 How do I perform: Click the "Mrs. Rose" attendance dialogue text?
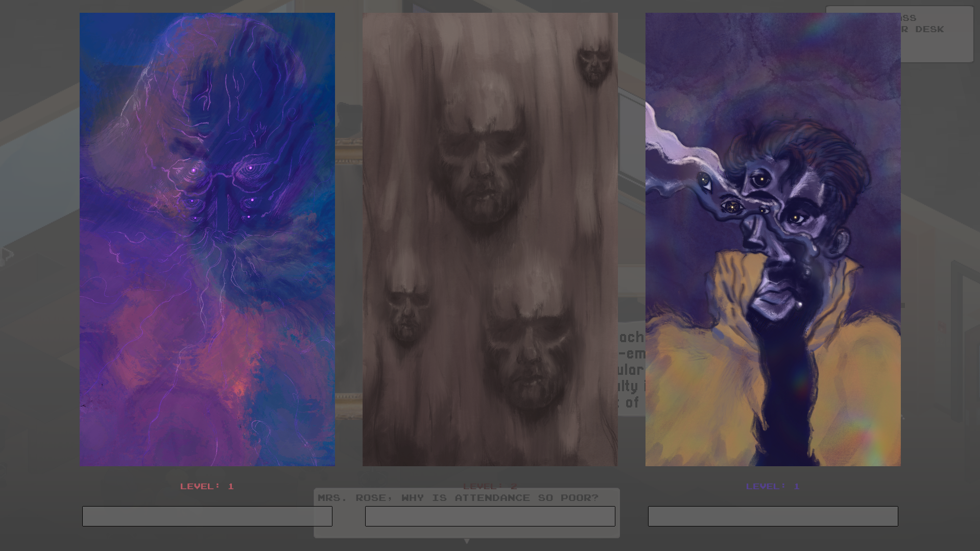tap(458, 498)
